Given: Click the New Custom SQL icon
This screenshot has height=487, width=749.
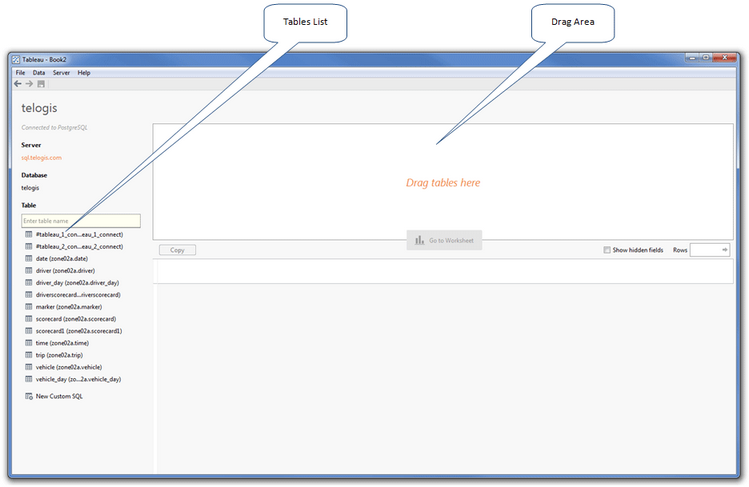Looking at the screenshot, I should pos(29,396).
